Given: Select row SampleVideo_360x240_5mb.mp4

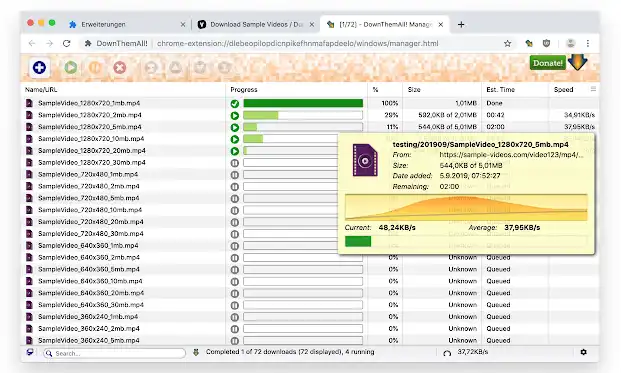Looking at the screenshot, I should click(x=310, y=340).
